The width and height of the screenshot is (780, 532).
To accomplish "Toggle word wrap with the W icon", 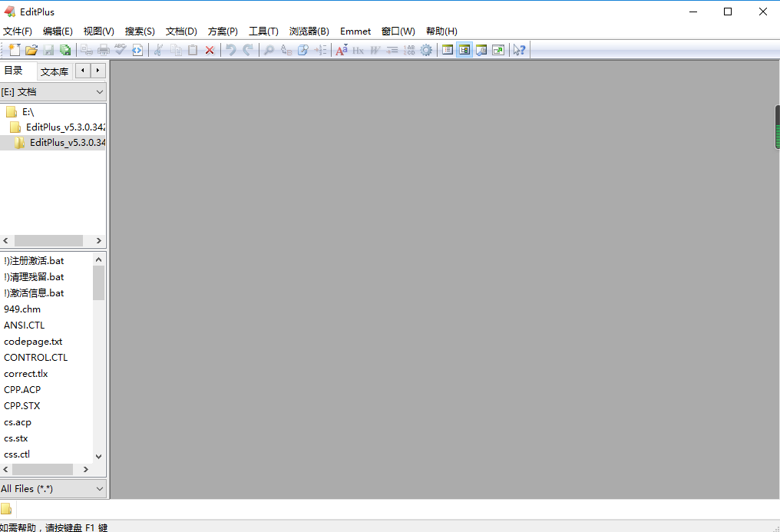I will tap(374, 50).
